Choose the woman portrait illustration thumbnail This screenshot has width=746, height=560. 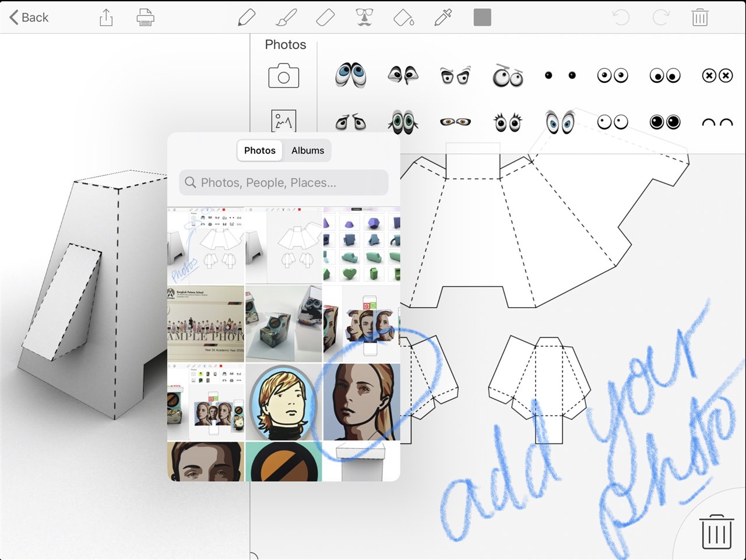tap(361, 402)
